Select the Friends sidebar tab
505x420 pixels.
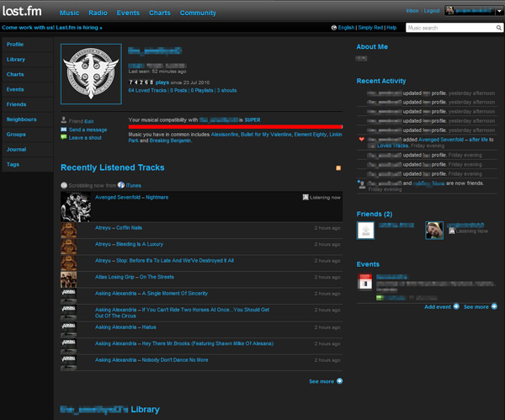coord(28,104)
